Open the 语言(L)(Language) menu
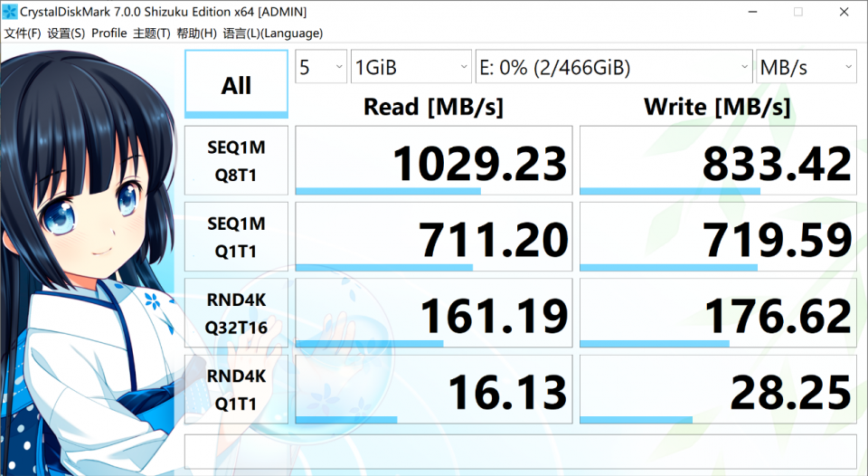868x476 pixels. (x=273, y=33)
